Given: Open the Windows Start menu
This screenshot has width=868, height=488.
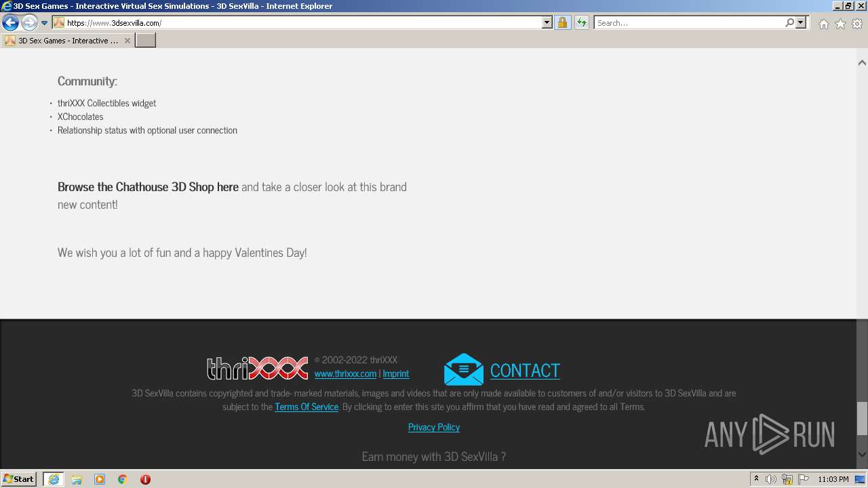Looking at the screenshot, I should 18,479.
